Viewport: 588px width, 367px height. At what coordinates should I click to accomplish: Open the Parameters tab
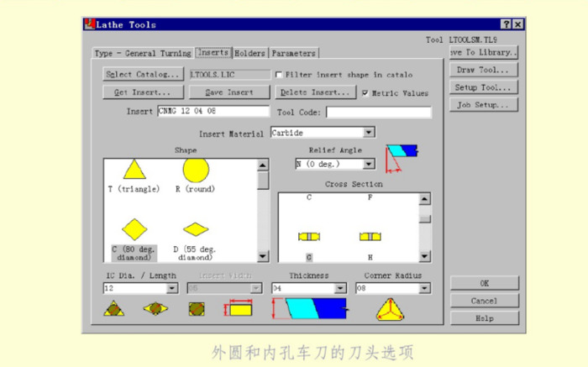coord(293,54)
